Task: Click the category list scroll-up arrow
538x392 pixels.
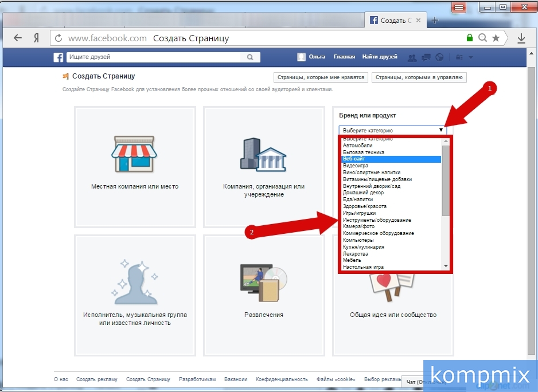Action: [446, 141]
